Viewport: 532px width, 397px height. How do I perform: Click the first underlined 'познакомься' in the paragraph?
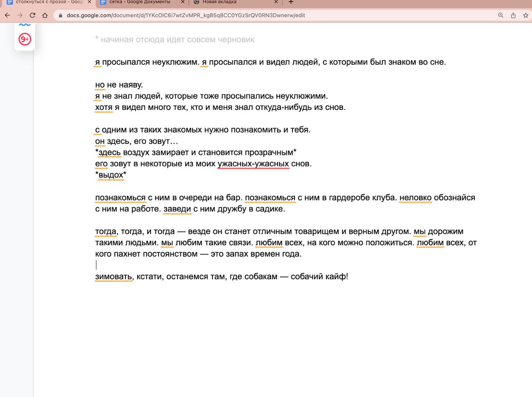click(x=121, y=198)
